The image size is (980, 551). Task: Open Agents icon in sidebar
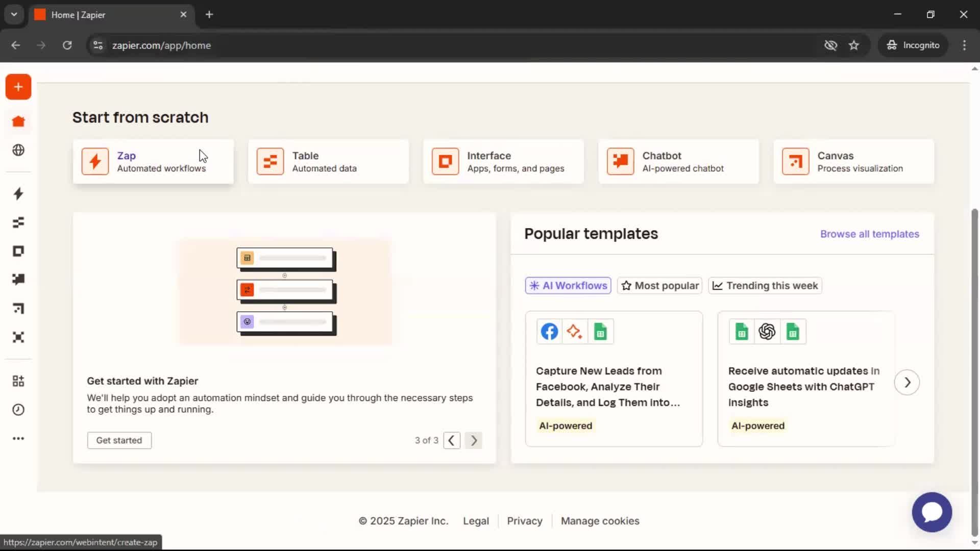pyautogui.click(x=18, y=337)
